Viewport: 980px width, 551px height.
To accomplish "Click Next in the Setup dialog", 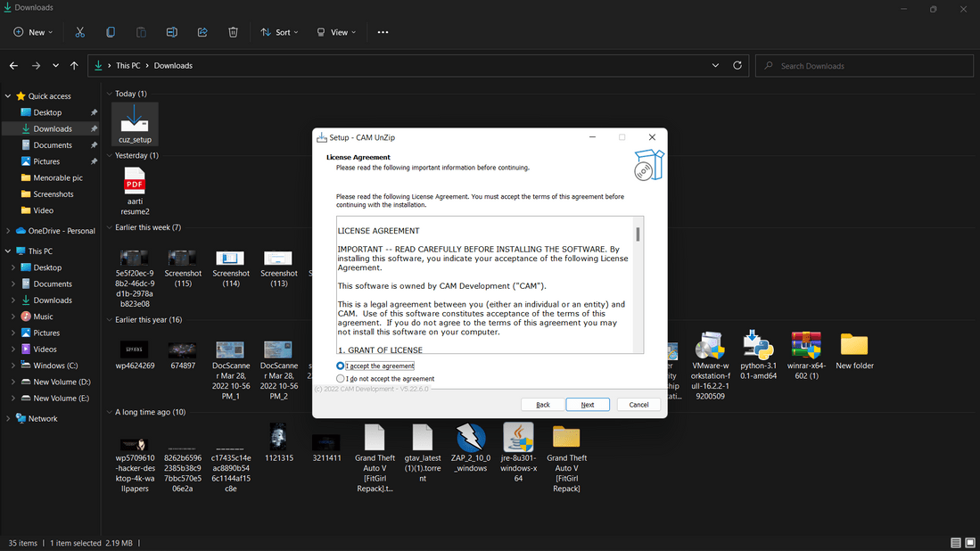I will coord(588,405).
